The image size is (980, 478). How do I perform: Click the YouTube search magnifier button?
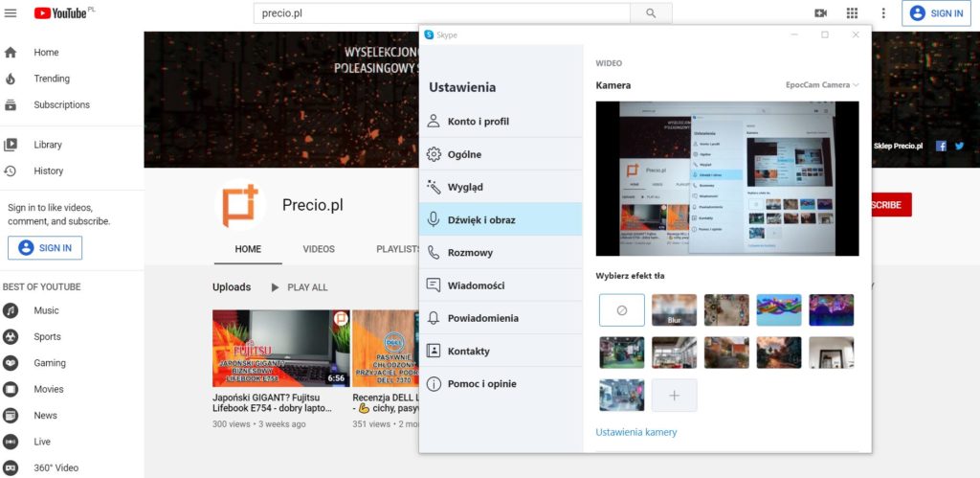[x=651, y=13]
